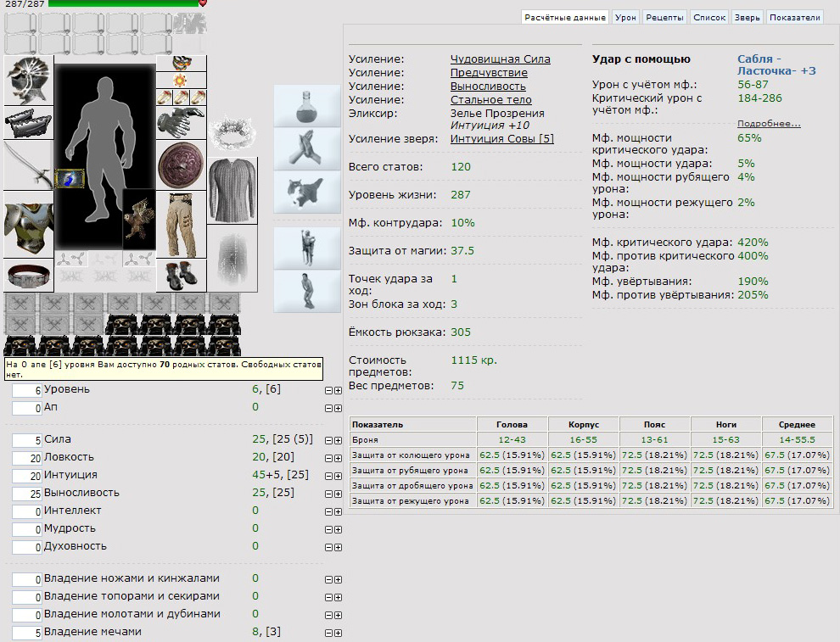The image size is (840, 642).
Task: Click the Мф. критического удара value 420%
Action: [753, 242]
